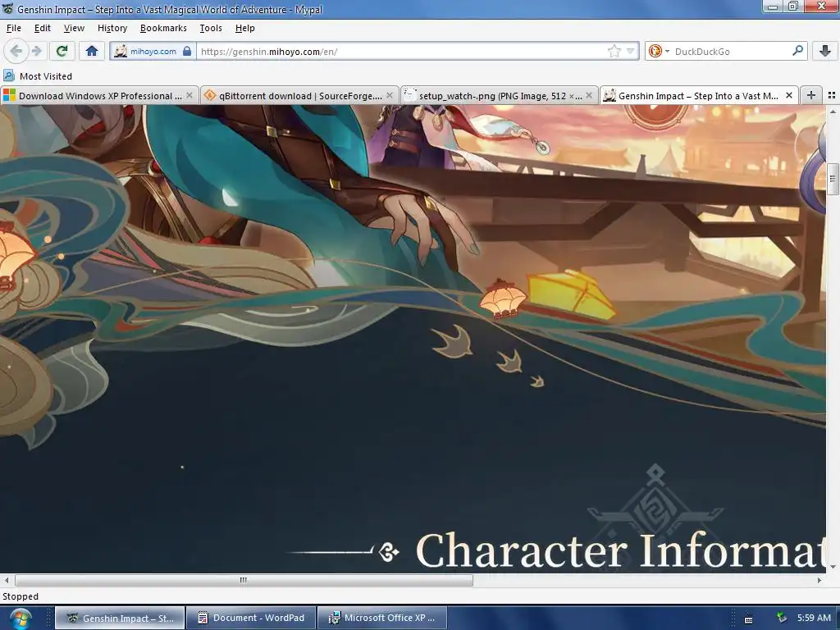Click the network tray icon

782,618
